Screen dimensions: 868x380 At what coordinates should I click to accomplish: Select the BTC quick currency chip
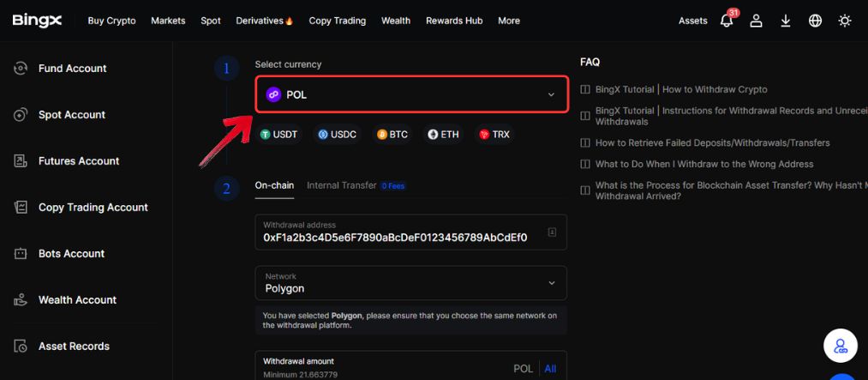coord(392,135)
